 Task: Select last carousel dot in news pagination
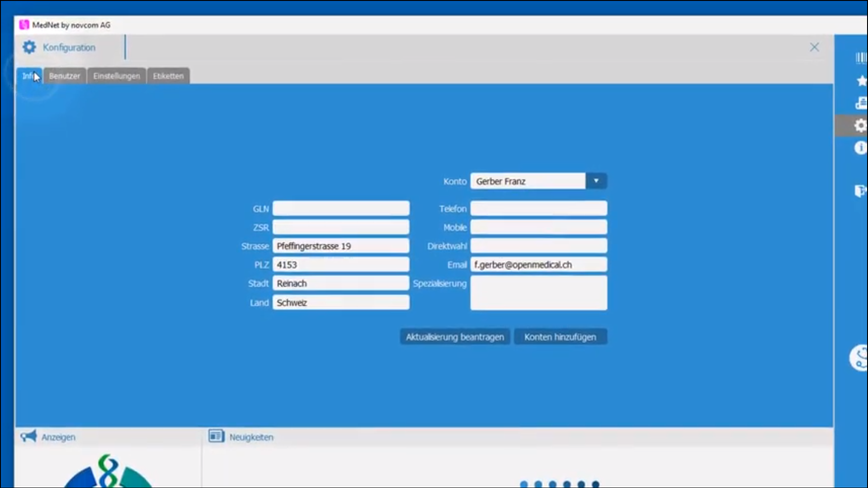[x=596, y=484]
